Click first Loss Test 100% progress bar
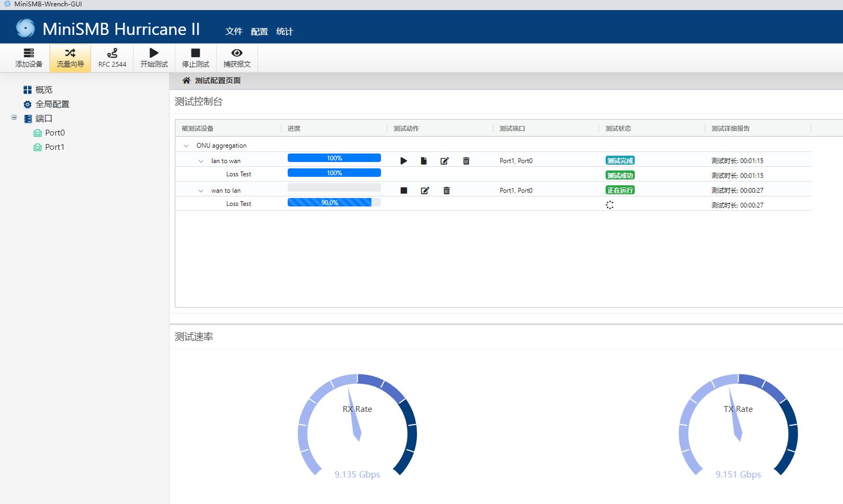Viewport: 843px width, 504px height. click(x=334, y=173)
